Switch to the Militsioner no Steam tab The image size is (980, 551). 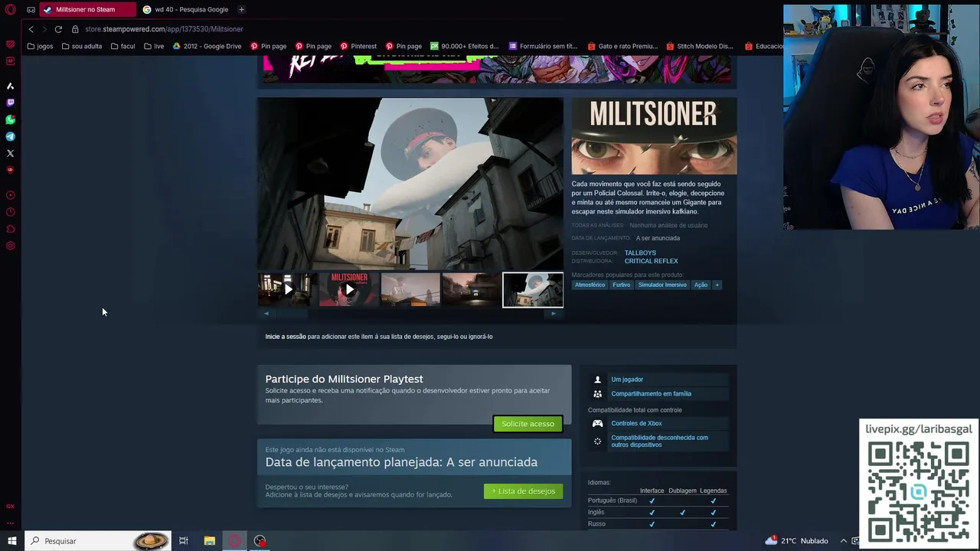coord(87,10)
